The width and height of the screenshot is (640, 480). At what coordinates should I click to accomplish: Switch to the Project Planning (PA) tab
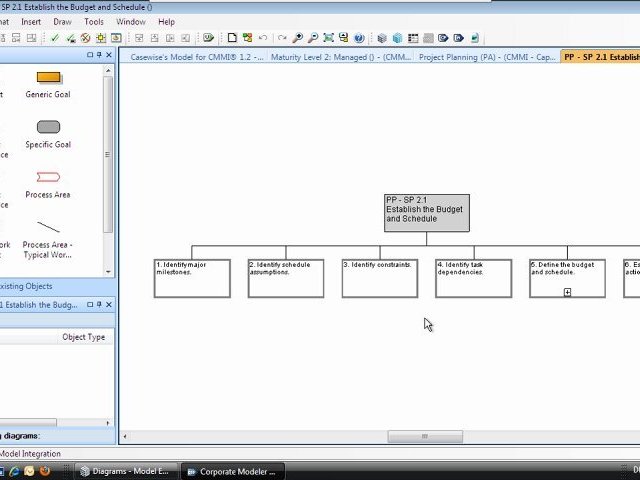point(487,57)
